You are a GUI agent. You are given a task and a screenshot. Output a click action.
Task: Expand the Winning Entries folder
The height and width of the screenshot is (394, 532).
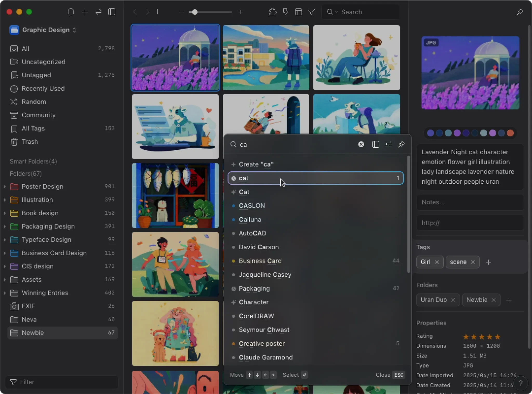click(x=5, y=293)
